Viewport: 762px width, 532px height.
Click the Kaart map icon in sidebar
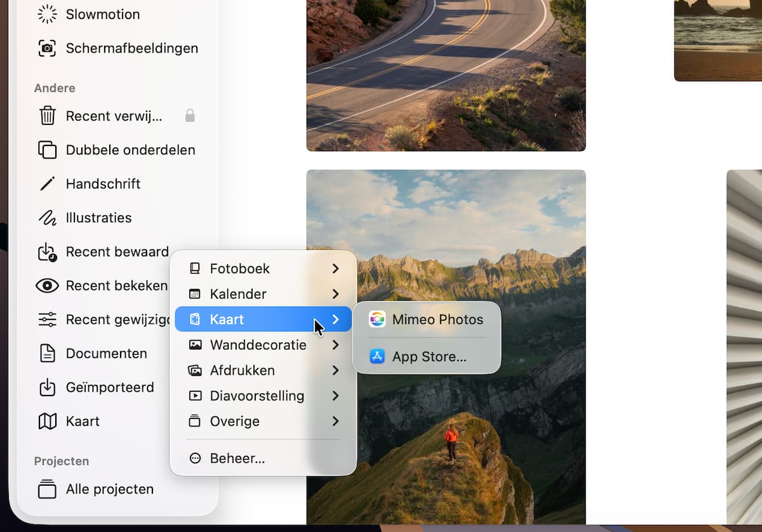click(47, 421)
